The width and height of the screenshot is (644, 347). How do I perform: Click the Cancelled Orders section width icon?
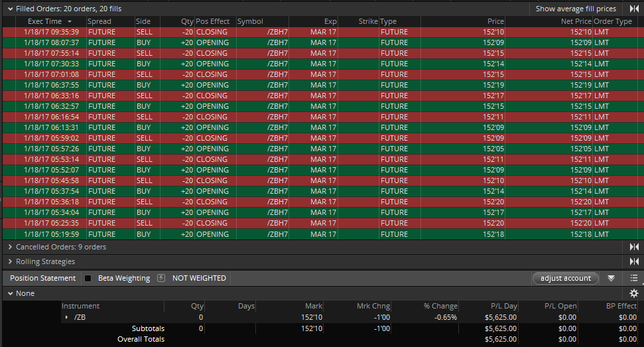[x=633, y=247]
